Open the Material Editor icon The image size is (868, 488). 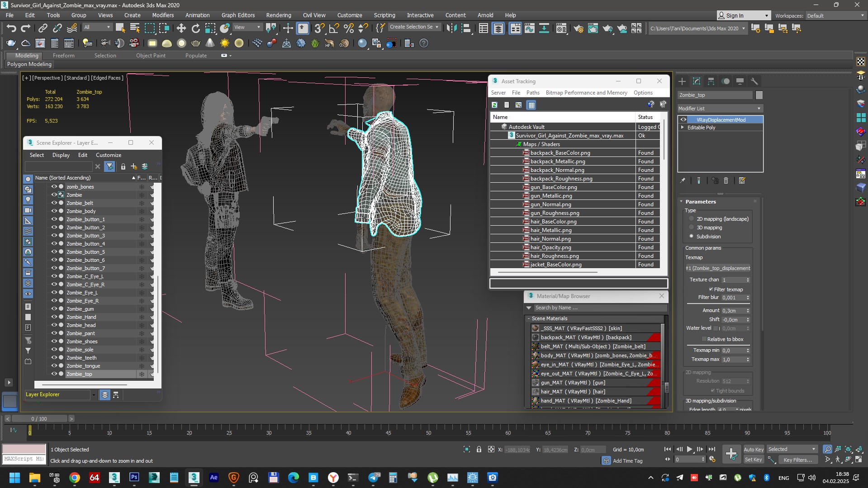click(561, 28)
